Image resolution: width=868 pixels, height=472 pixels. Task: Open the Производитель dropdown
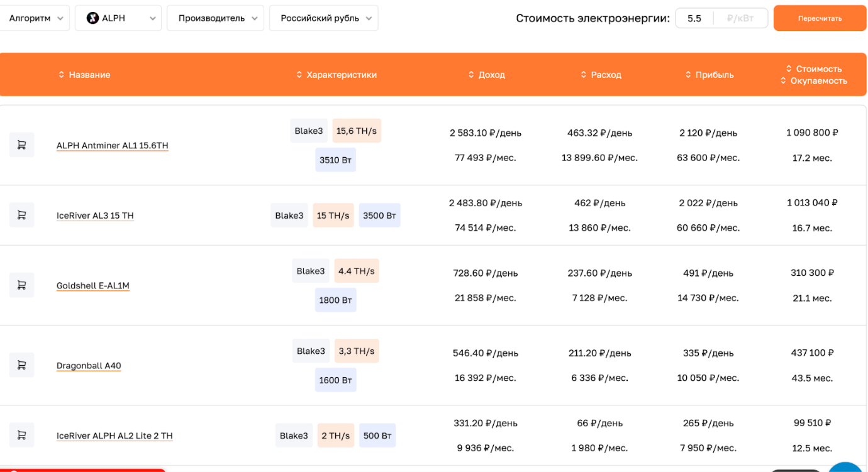click(x=216, y=18)
